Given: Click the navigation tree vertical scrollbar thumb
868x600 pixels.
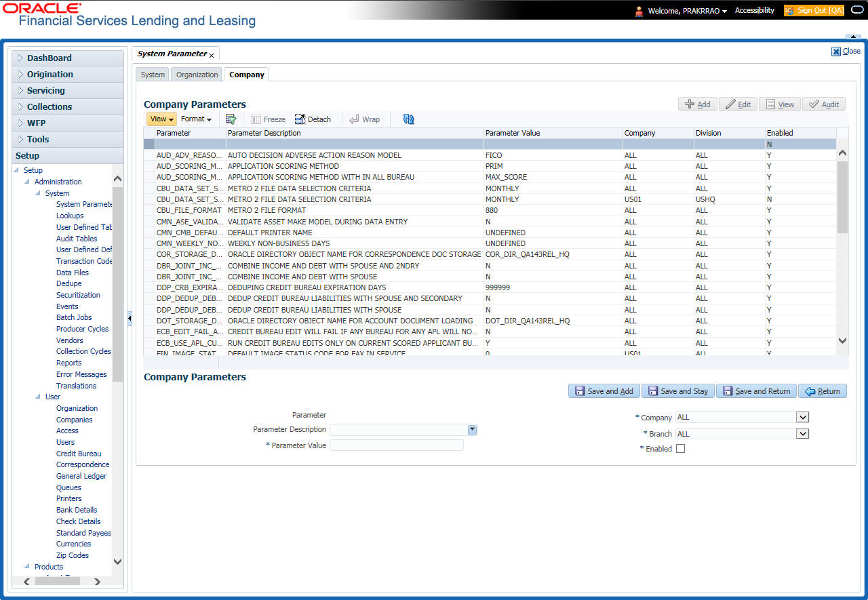Looking at the screenshot, I should (x=117, y=283).
